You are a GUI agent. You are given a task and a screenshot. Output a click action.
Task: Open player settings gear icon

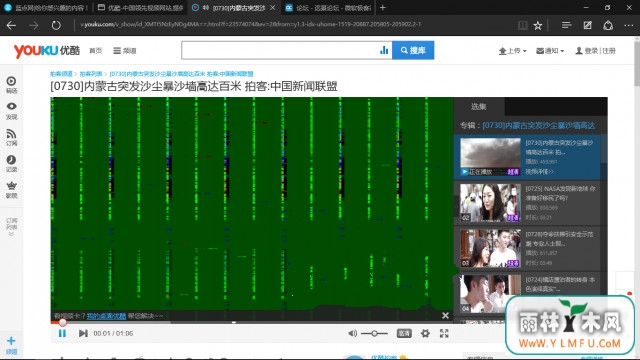(x=425, y=333)
